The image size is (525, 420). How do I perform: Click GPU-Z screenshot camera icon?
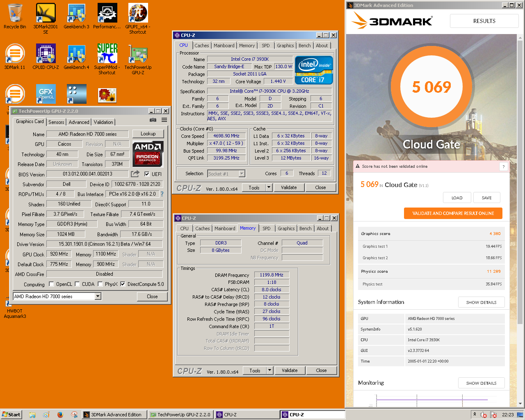[153, 120]
